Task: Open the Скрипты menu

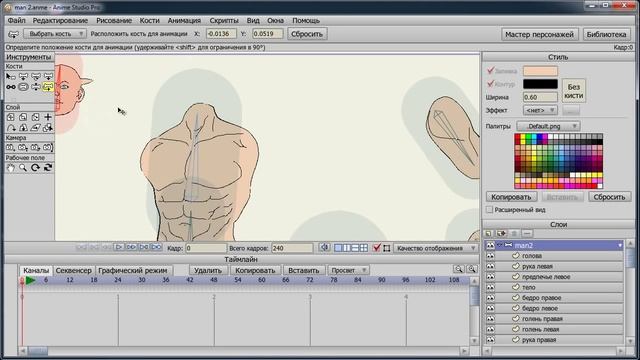Action: tap(224, 20)
